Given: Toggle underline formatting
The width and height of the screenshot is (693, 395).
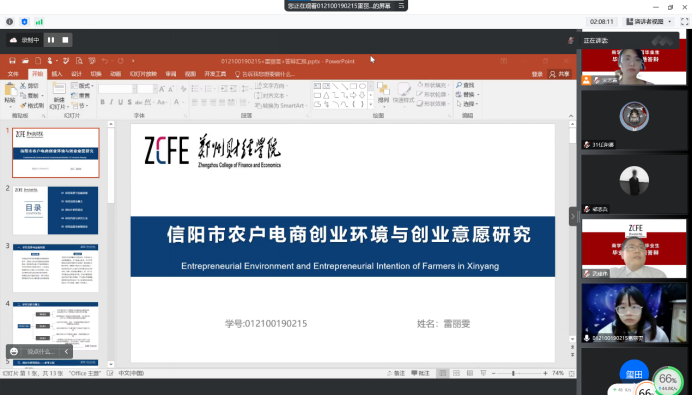Looking at the screenshot, I should pos(120,102).
